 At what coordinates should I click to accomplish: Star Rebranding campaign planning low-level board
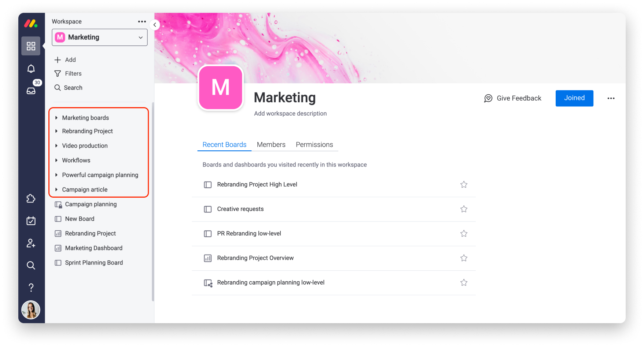coord(464,282)
